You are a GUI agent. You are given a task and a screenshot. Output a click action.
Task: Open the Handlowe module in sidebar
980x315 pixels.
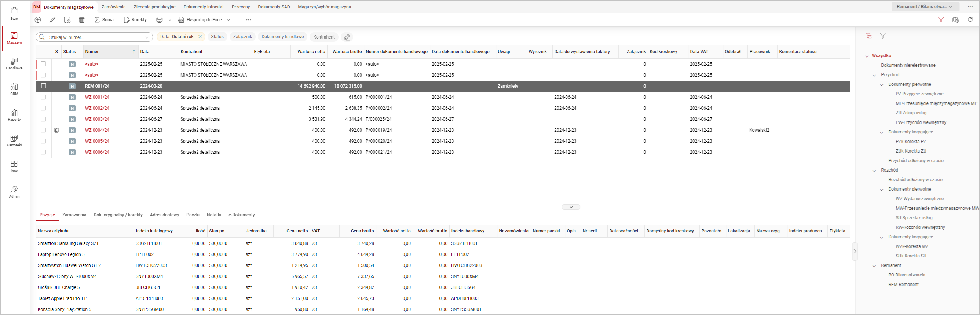tap(14, 63)
